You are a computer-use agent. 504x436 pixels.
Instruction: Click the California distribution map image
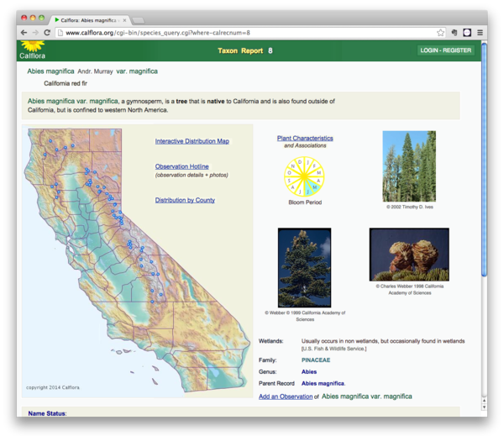click(137, 260)
